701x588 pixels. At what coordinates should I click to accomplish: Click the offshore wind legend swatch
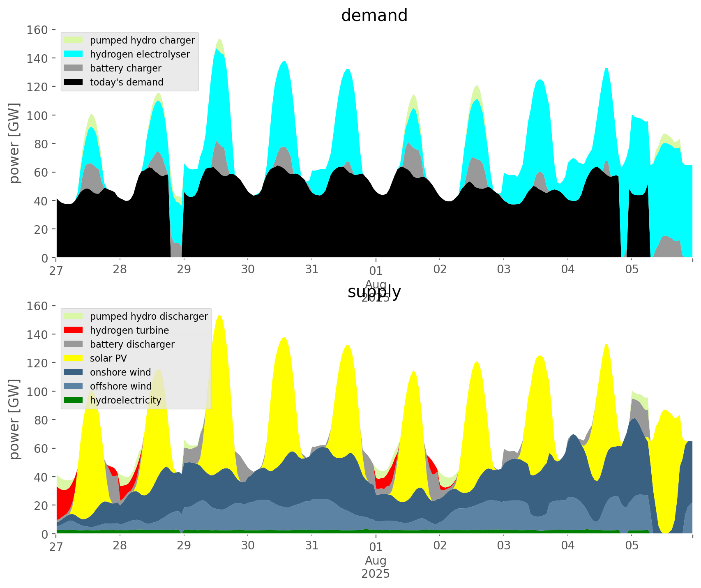tap(74, 386)
